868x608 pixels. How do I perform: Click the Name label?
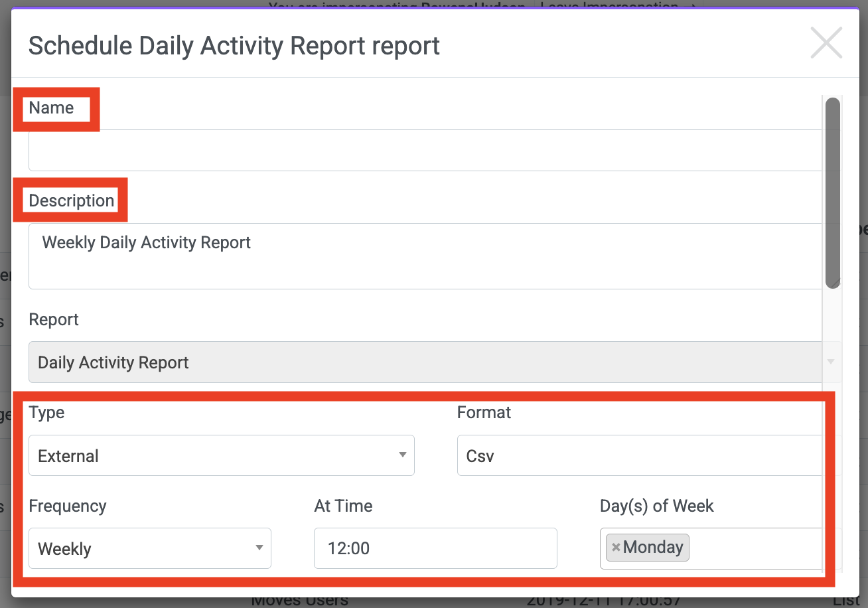coord(51,108)
